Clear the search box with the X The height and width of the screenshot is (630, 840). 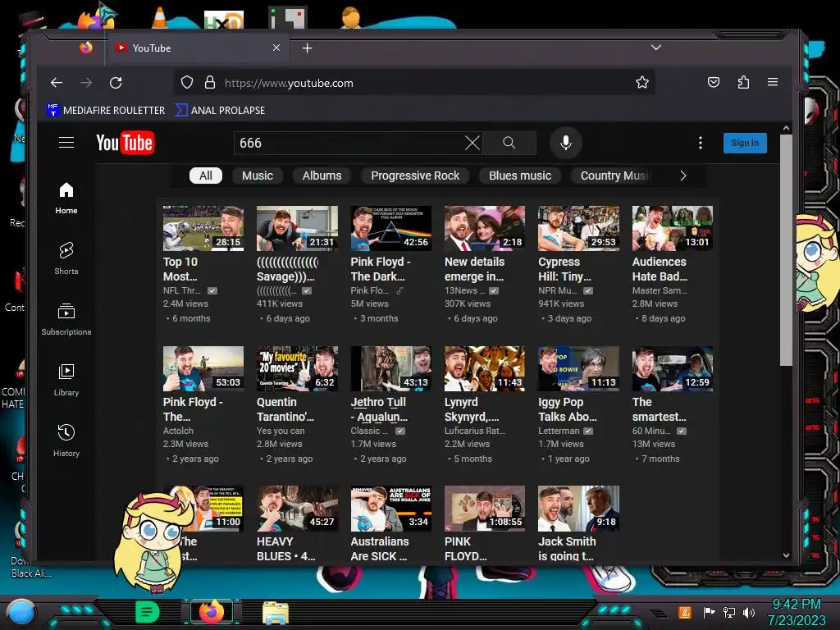click(472, 143)
